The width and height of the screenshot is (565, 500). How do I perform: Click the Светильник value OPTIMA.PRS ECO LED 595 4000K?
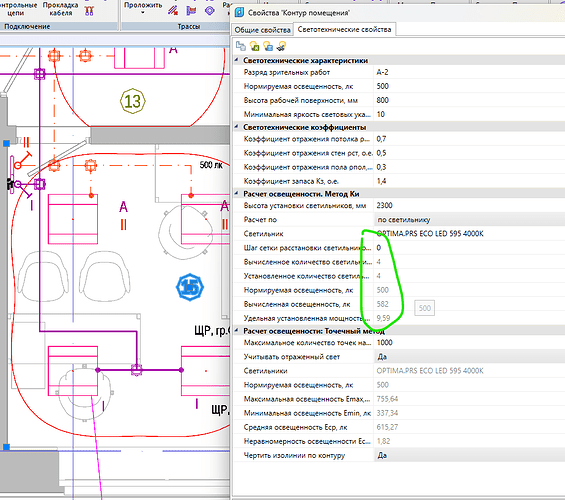(430, 234)
